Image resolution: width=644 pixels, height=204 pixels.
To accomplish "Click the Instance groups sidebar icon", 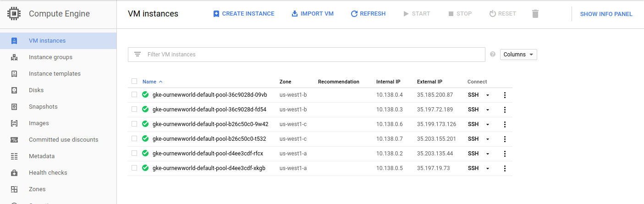I will tap(14, 57).
